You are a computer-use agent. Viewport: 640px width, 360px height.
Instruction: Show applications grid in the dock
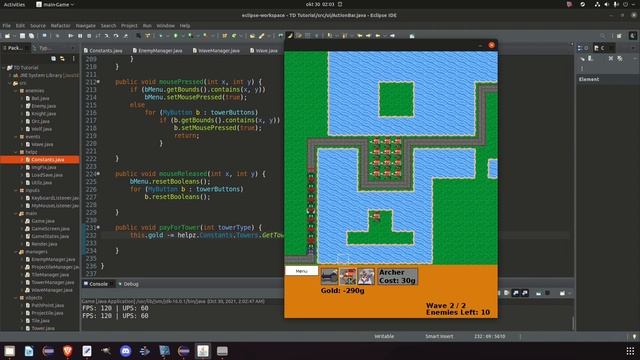pos(630,351)
